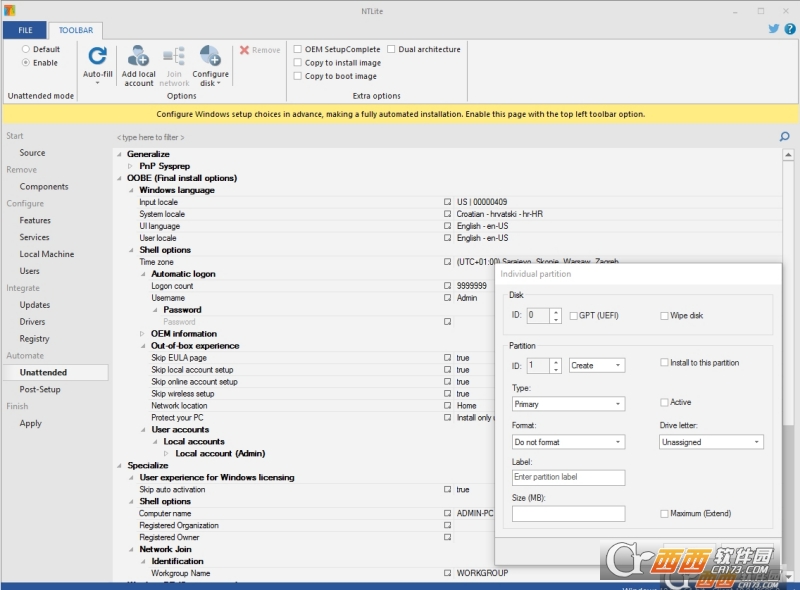
Task: Select the Default unattended mode radio
Action: click(x=26, y=49)
